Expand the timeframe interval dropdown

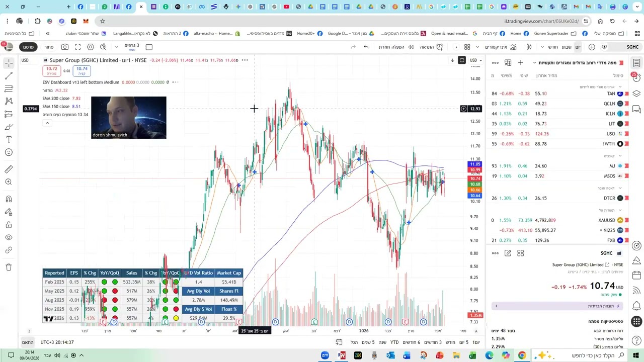pyautogui.click(x=542, y=47)
